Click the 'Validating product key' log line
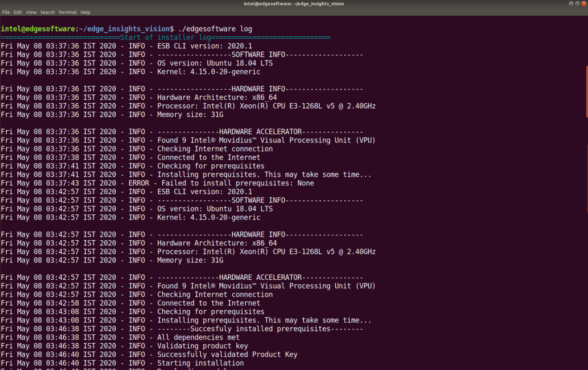 124,346
